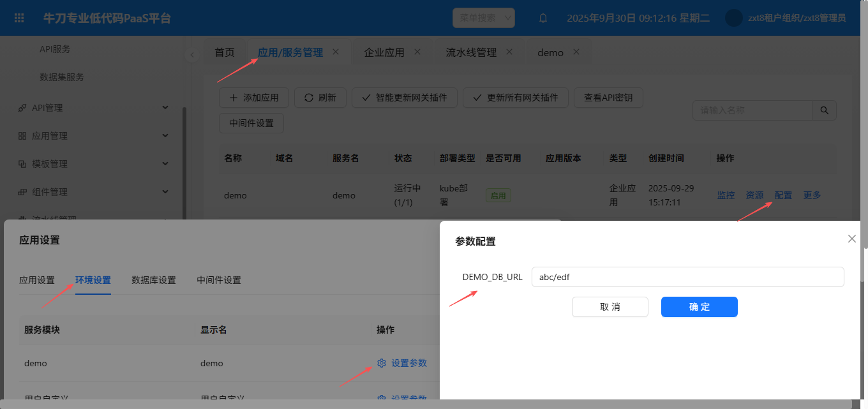Close the 流水线管理 tab
The image size is (868, 409).
pos(509,52)
